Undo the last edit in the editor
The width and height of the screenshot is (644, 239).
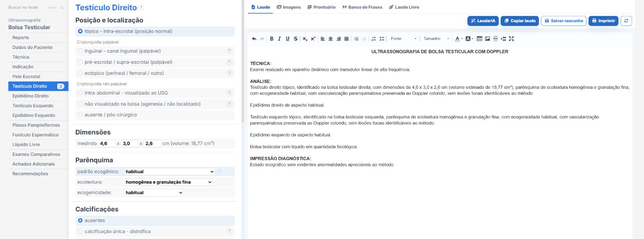click(254, 39)
